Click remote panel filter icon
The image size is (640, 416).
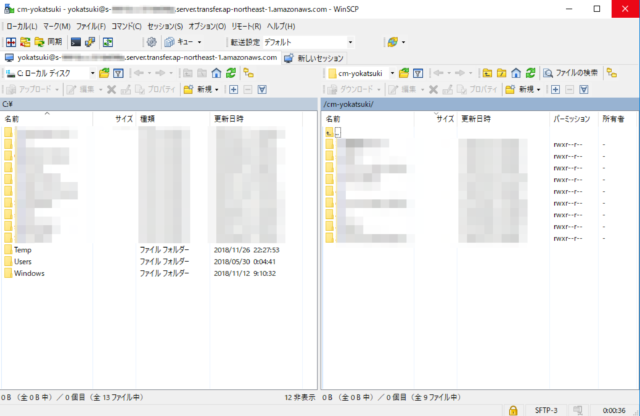point(418,73)
